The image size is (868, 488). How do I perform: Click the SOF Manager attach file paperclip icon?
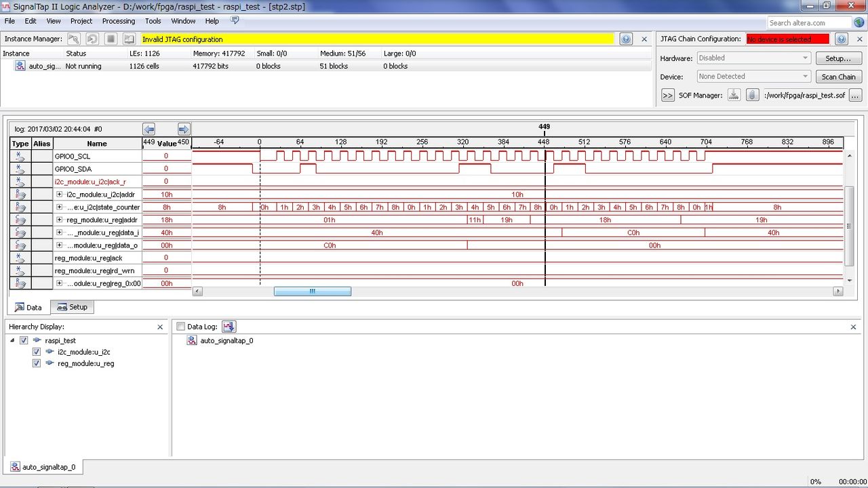752,96
